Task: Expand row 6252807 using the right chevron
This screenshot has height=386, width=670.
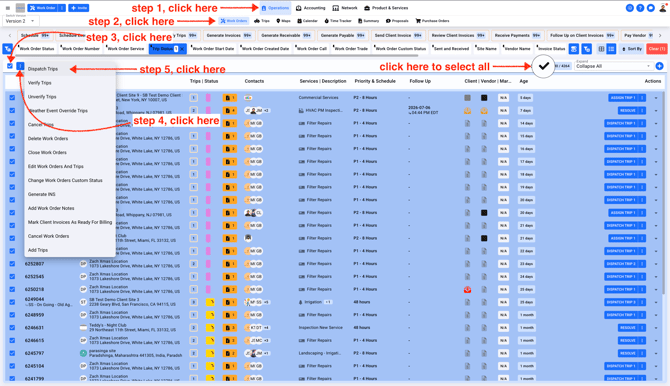Action: click(656, 264)
